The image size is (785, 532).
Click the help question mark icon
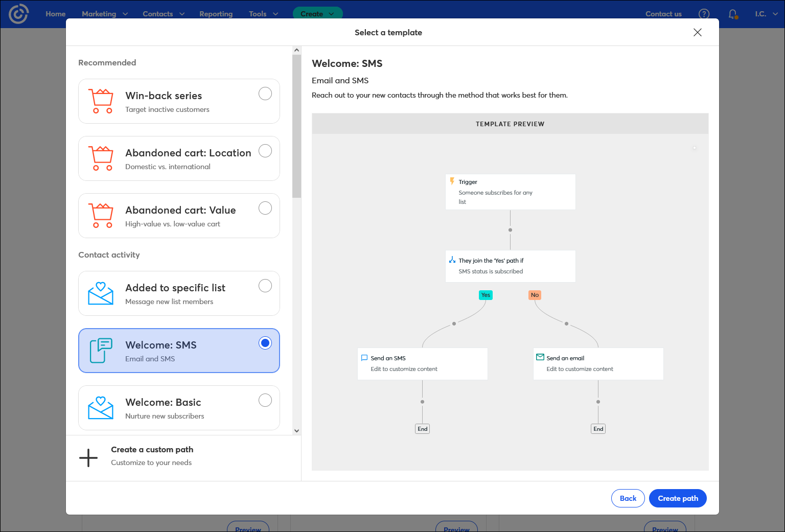point(704,14)
